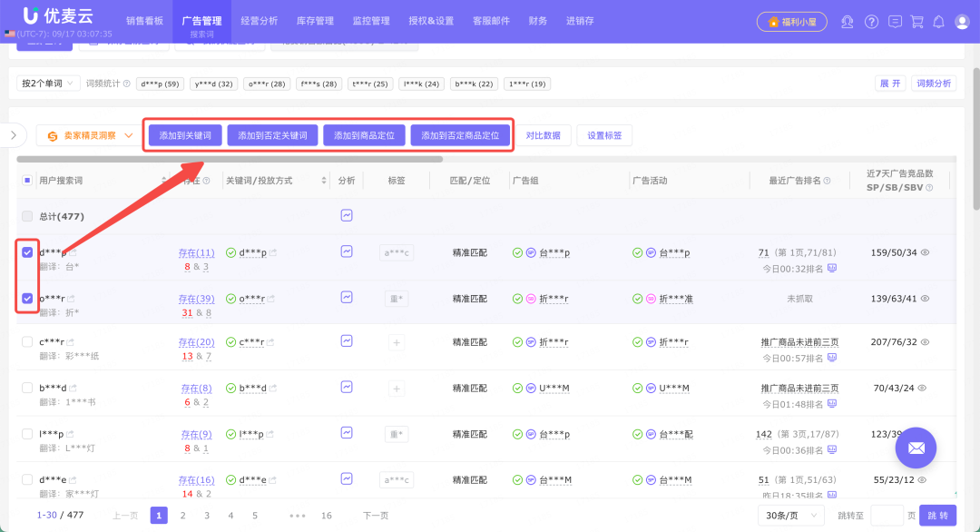This screenshot has height=532, width=980.
Task: Open the floating email envelope button
Action: point(916,448)
